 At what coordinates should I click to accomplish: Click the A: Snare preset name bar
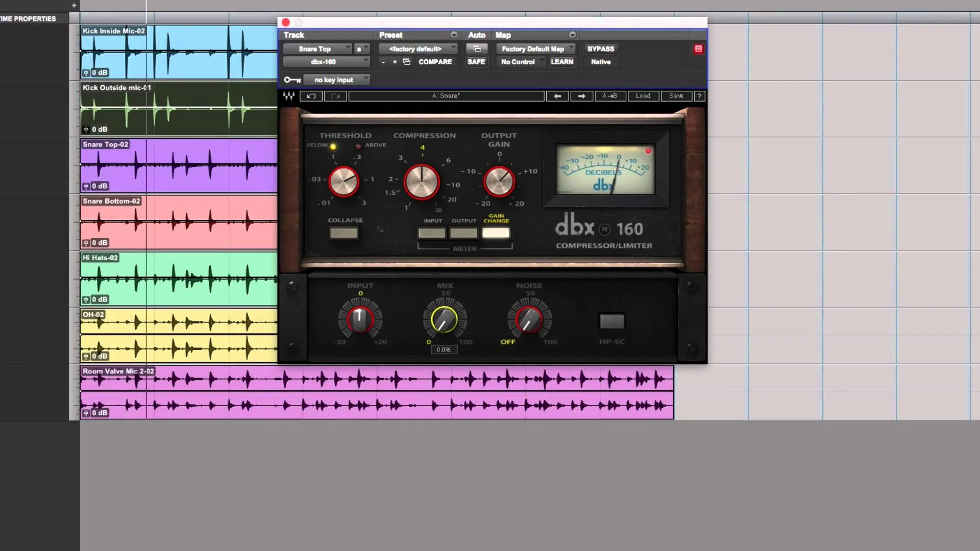coord(446,96)
